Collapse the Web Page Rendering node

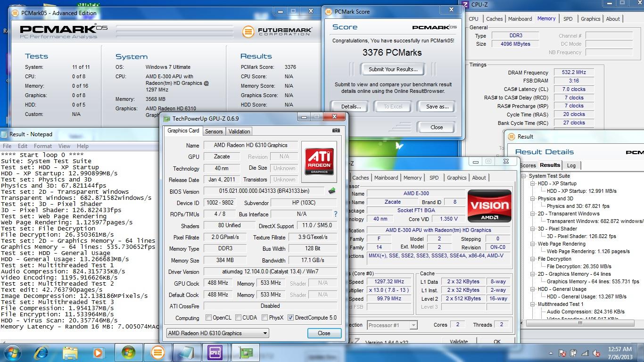point(533,244)
